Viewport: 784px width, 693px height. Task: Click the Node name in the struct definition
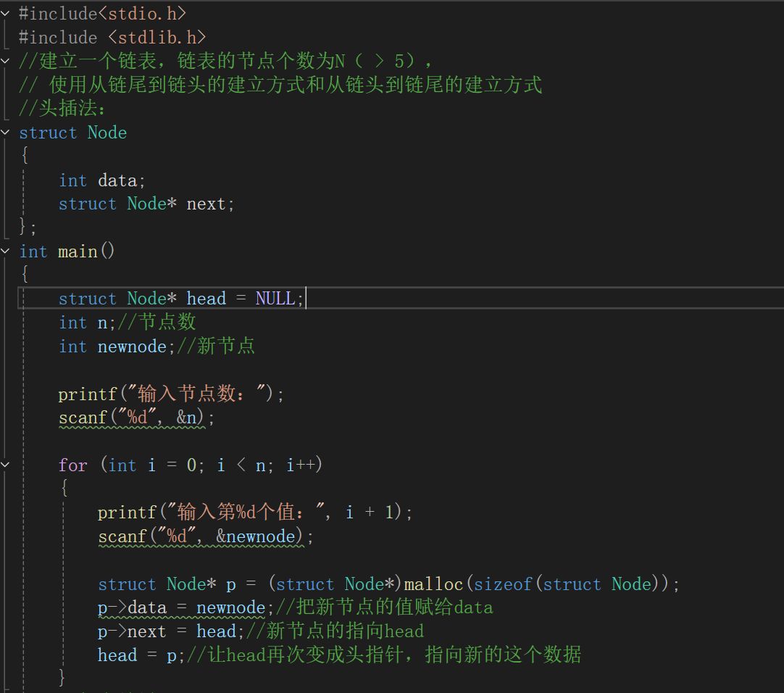point(107,133)
